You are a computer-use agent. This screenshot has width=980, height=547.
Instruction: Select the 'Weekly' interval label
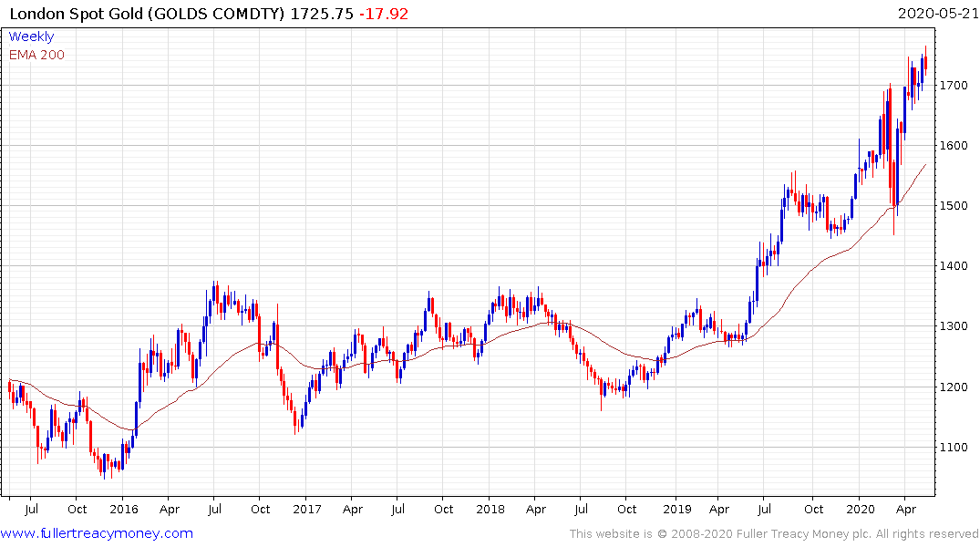(x=31, y=36)
